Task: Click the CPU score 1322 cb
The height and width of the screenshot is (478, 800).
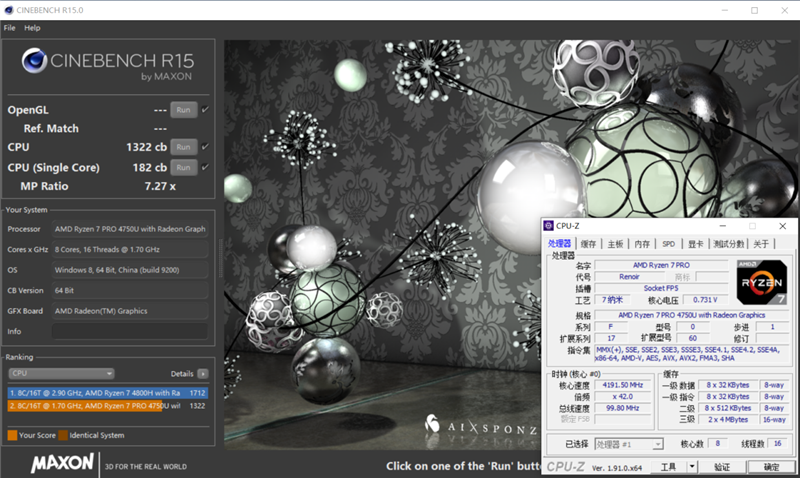Action: pos(146,147)
